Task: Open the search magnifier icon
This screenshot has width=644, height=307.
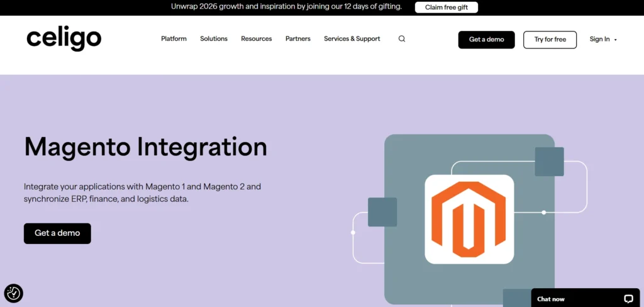Action: (402, 38)
